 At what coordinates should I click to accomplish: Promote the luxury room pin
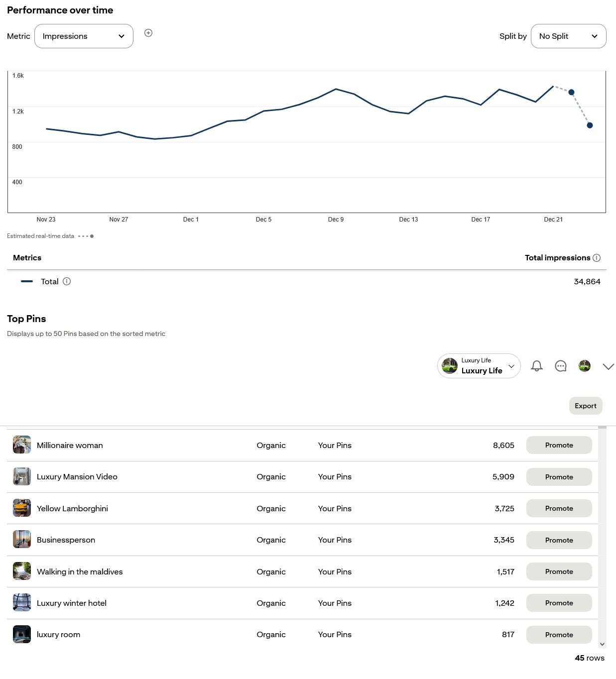(559, 635)
